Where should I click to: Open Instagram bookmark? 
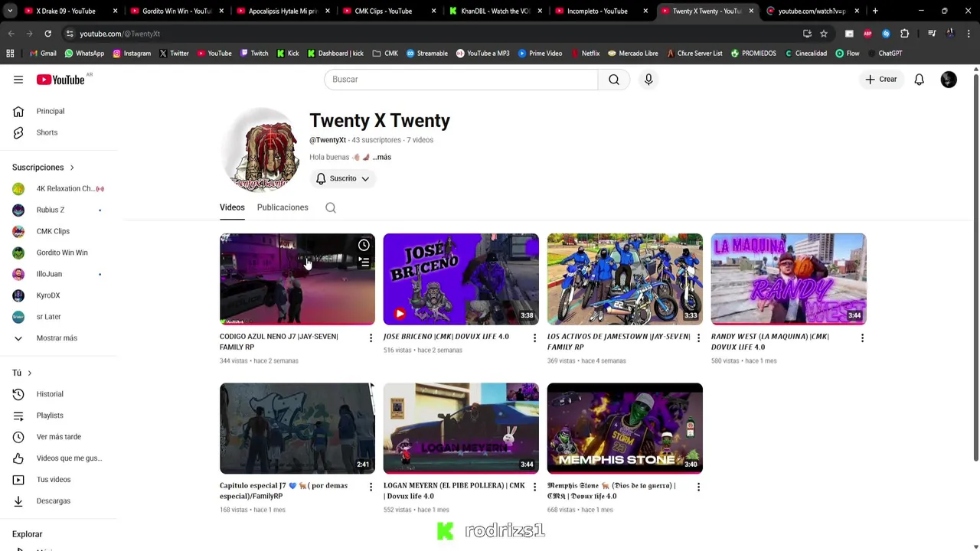132,54
